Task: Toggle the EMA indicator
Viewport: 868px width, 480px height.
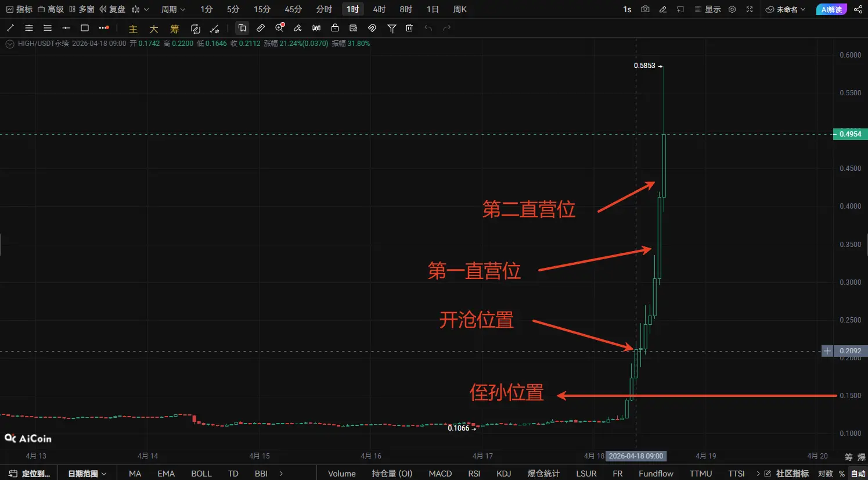Action: pos(166,474)
